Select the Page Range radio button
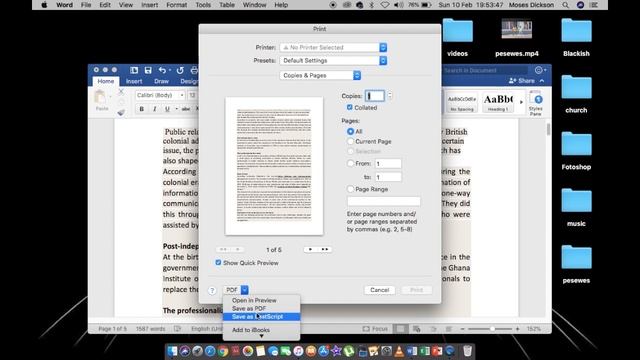Viewport: 640px width, 360px height. [350, 189]
